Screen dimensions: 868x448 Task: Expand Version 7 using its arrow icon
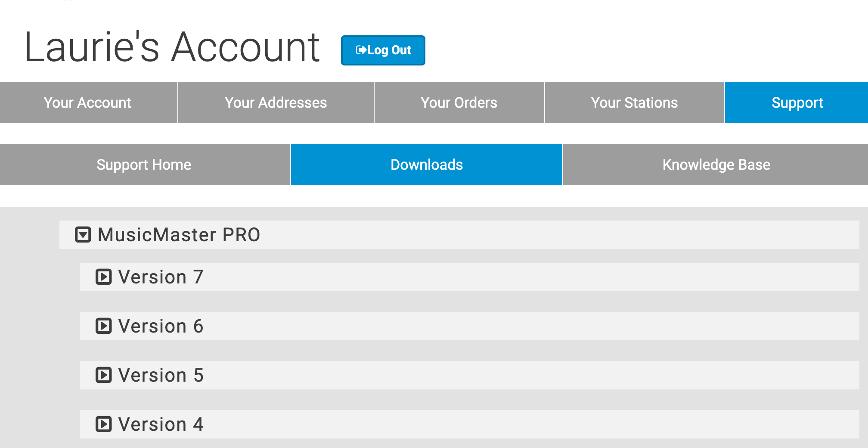104,277
